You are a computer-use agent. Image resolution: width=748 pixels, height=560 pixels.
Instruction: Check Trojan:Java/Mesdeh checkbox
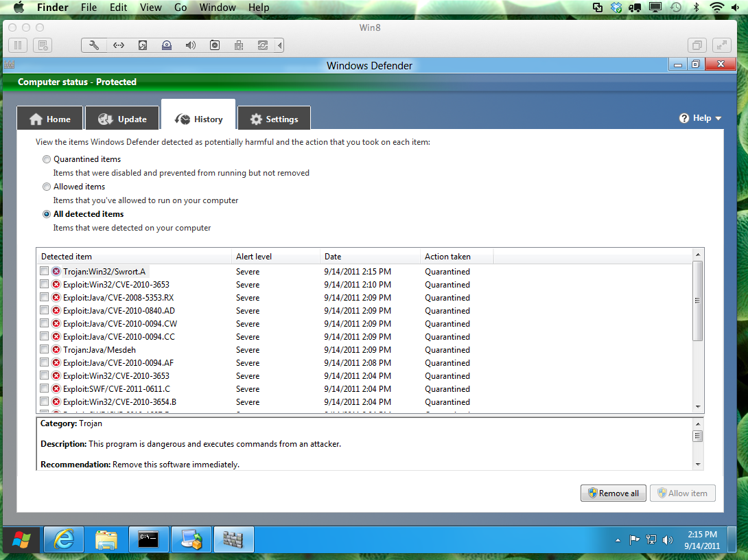[45, 349]
